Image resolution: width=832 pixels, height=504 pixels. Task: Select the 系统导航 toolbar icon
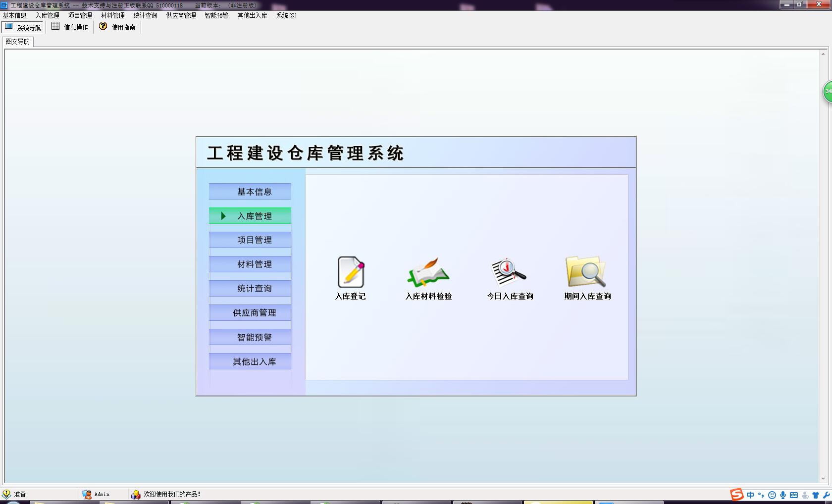[23, 27]
